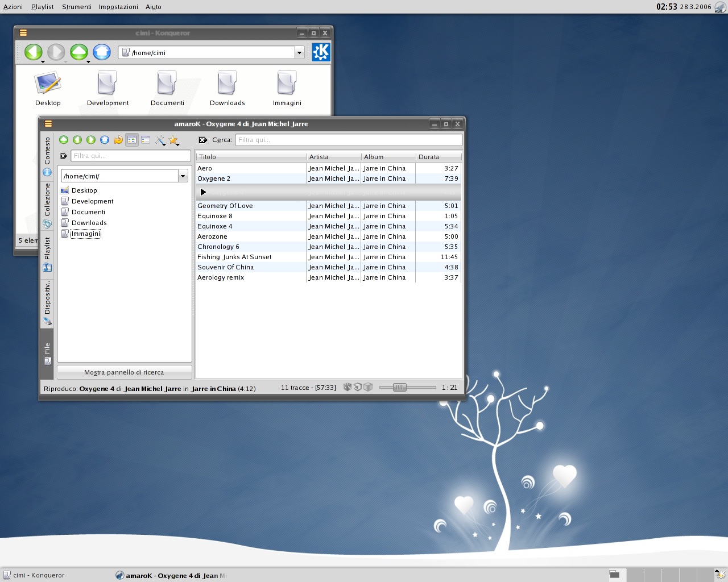728x582 pixels.
Task: Toggle repeat playlist icon in status bar
Action: click(358, 387)
